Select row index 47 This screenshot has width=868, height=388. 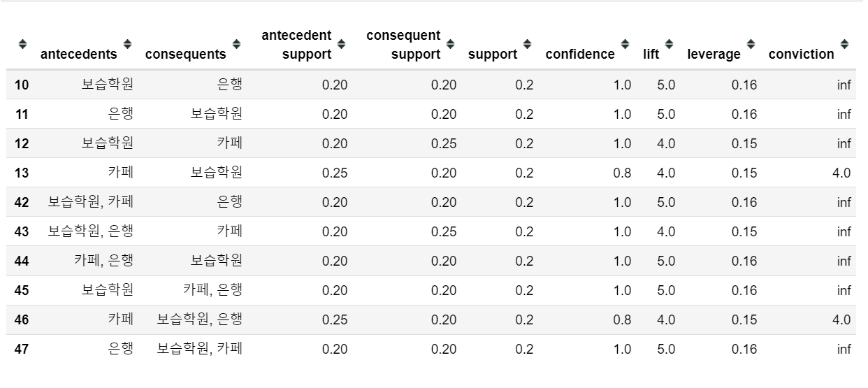click(22, 349)
